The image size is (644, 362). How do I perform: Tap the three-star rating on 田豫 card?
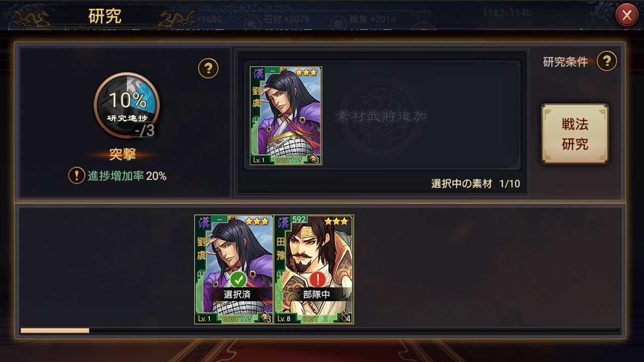pos(336,221)
